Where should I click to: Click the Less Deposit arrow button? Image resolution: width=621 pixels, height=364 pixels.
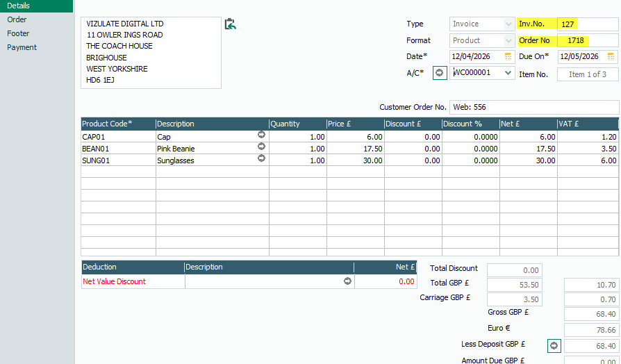pos(554,345)
